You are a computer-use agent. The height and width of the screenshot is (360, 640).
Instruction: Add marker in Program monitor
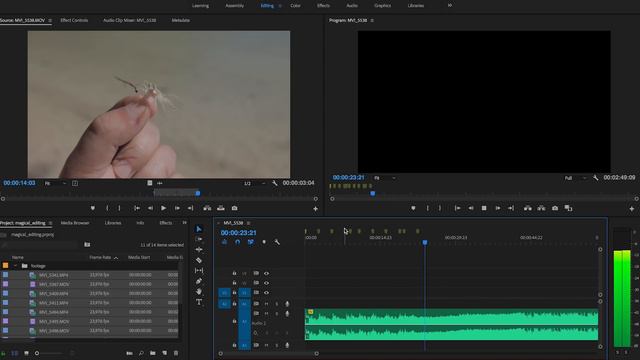coord(413,208)
